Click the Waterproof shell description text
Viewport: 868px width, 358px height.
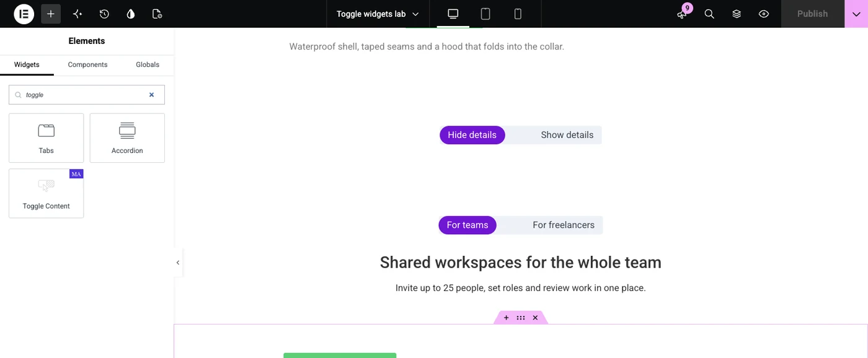[427, 46]
